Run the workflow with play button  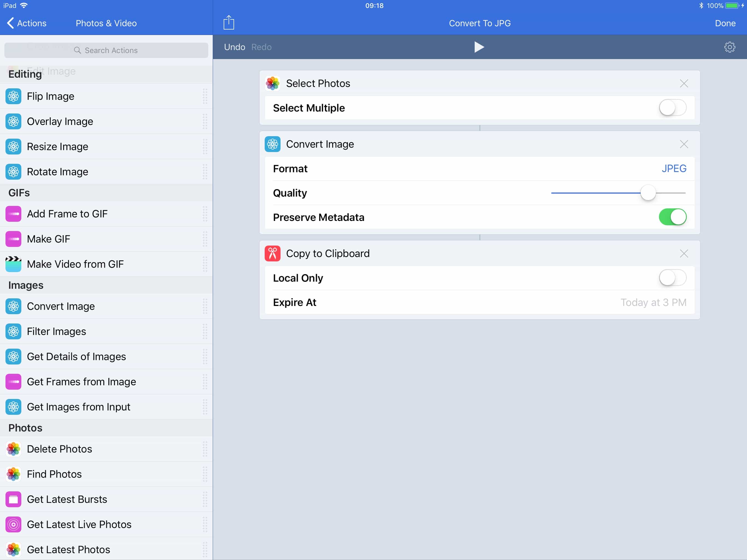click(479, 47)
